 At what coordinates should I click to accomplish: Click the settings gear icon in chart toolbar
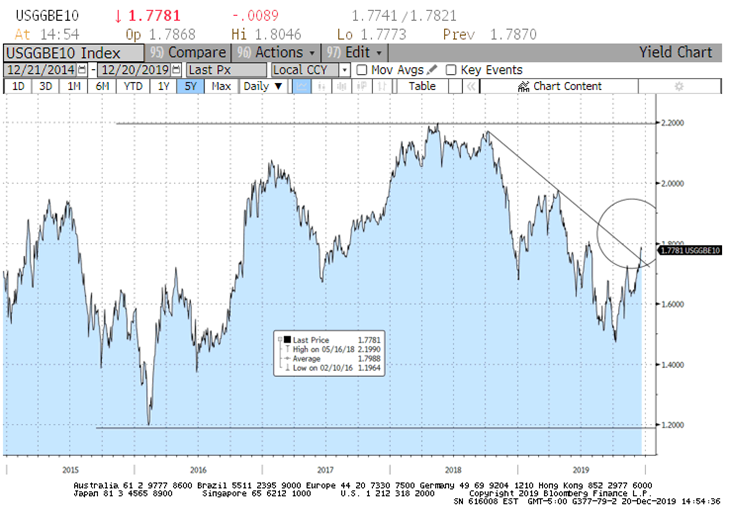[678, 86]
